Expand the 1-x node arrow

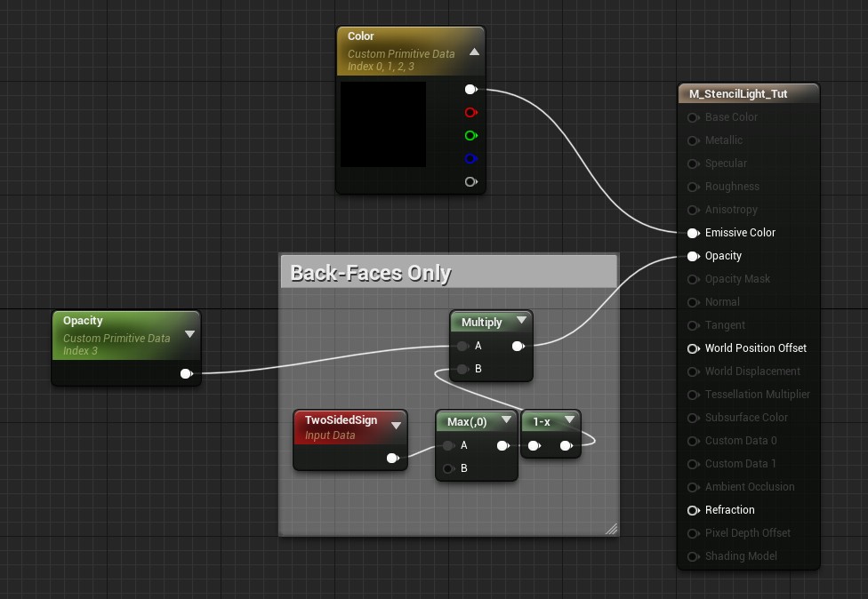(569, 420)
